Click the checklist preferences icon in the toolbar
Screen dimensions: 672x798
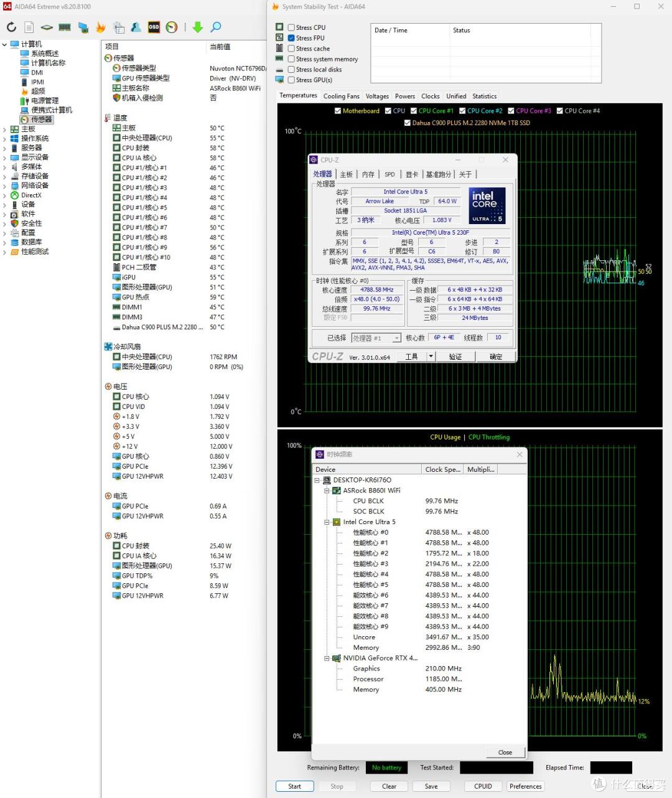tap(119, 27)
